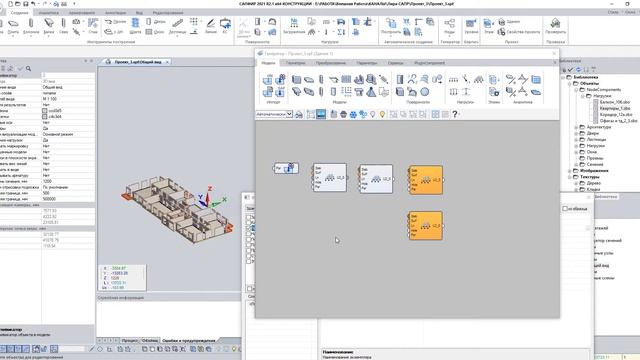The height and width of the screenshot is (360, 640).
Task: Select the lower orange load node on the canvas
Action: coord(425,225)
